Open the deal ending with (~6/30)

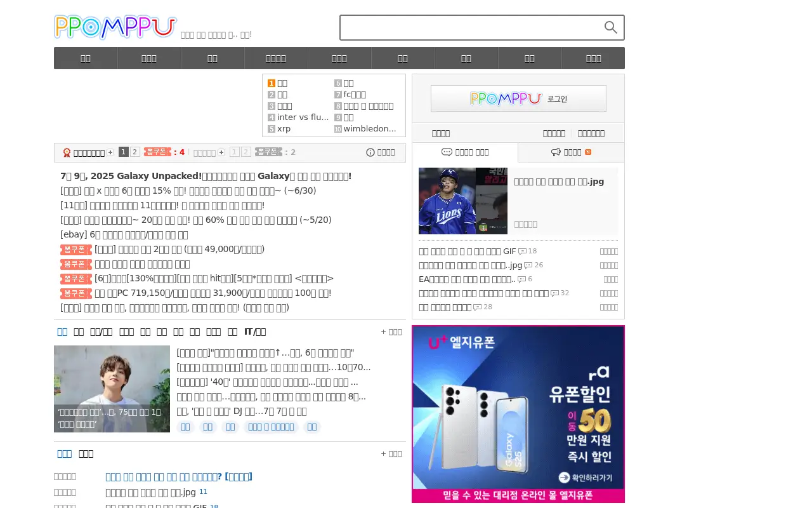188,190
